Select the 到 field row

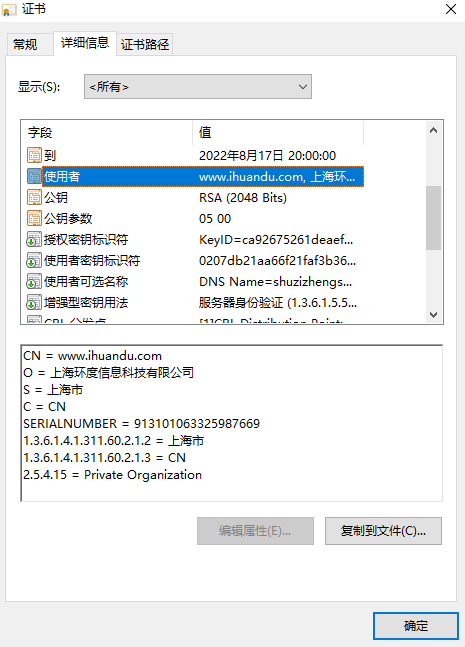tap(195, 156)
